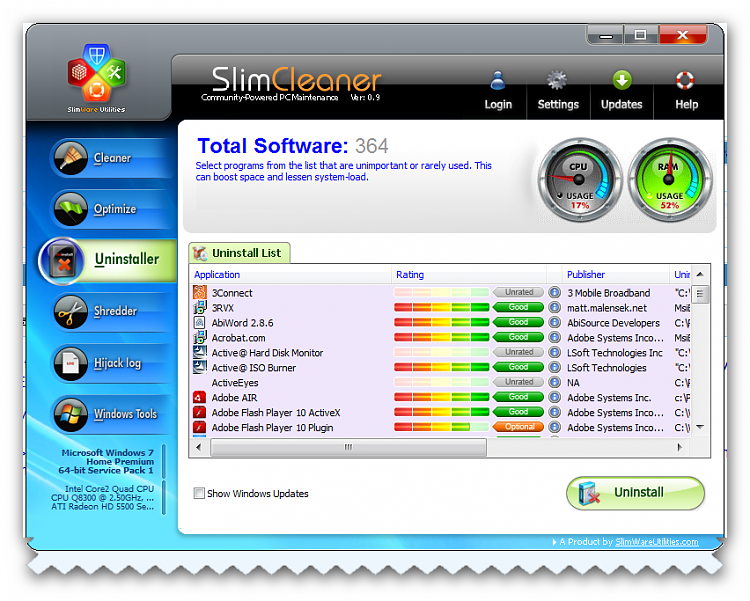Click the horizontal scrollbar thumb
The height and width of the screenshot is (601, 750).
348,447
